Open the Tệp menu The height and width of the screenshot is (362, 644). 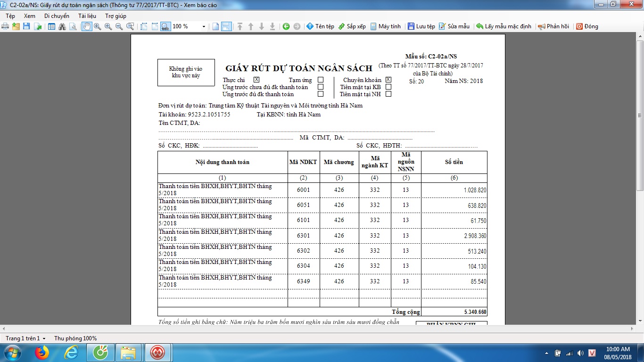click(10, 16)
